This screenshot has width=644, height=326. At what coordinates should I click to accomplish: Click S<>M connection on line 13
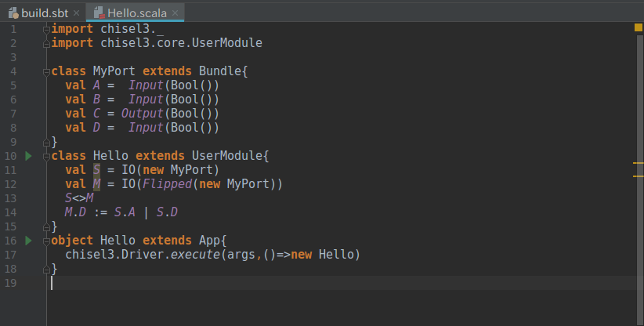click(x=79, y=198)
